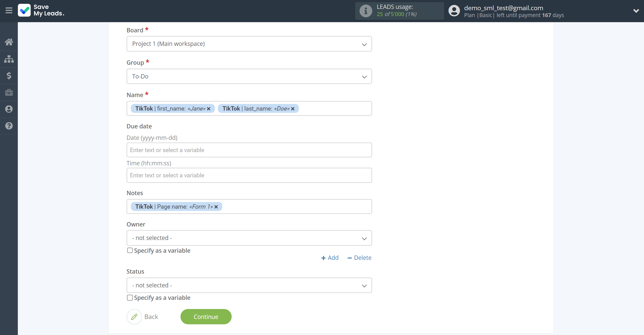Open the Board dropdown
Image resolution: width=644 pixels, height=335 pixels.
point(249,44)
